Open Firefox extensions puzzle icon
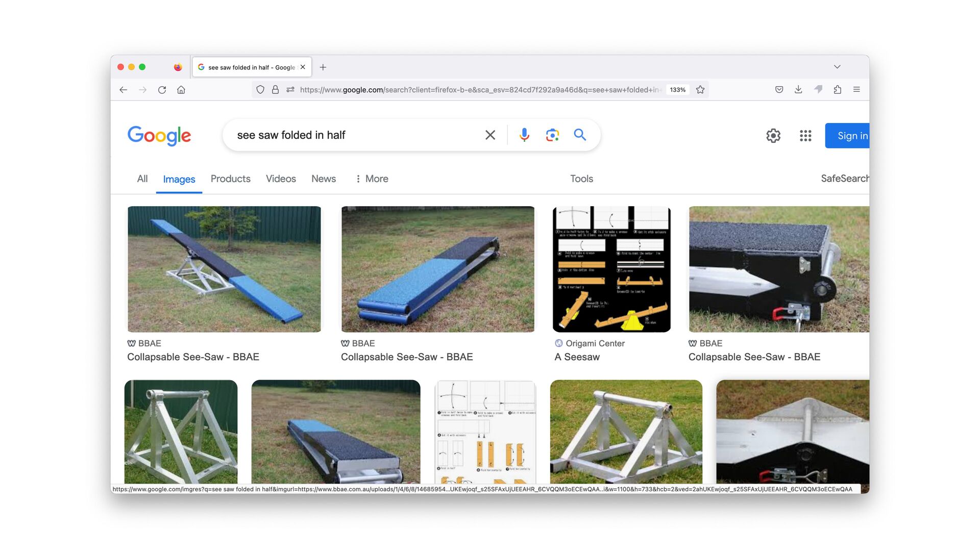Viewport: 980px width, 551px height. [838, 90]
